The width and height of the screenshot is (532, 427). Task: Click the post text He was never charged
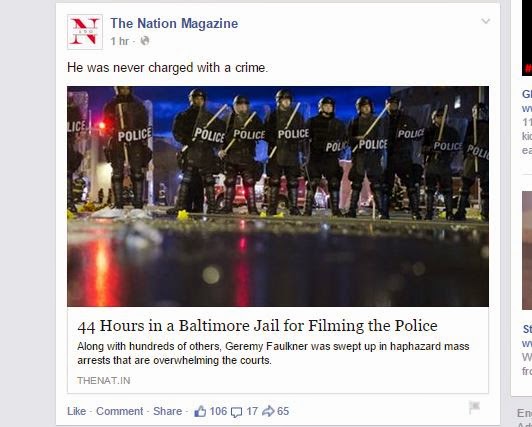[x=167, y=67]
